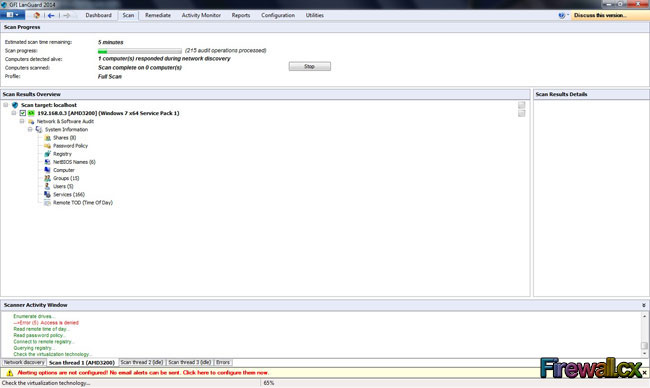
Task: Open the Utilities tab
Action: point(314,15)
